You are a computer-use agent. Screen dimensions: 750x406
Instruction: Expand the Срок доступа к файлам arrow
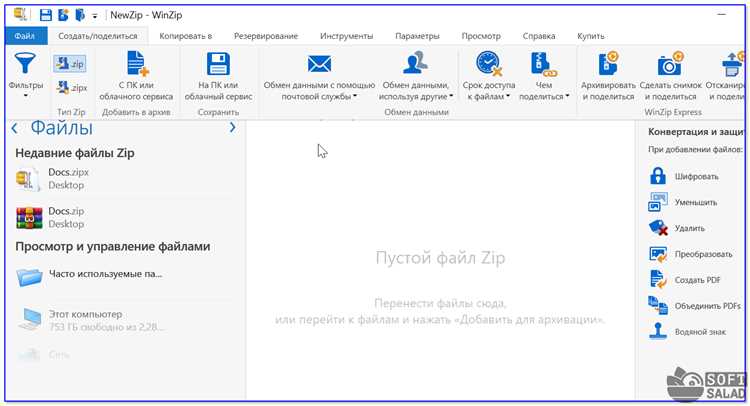pyautogui.click(x=507, y=96)
